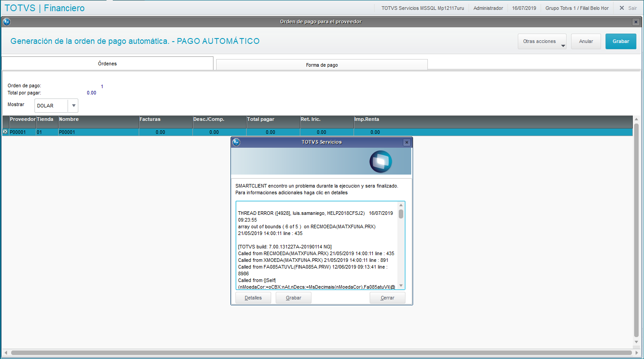The width and height of the screenshot is (644, 359).
Task: Click the 01 tienda cell
Action: pos(47,132)
